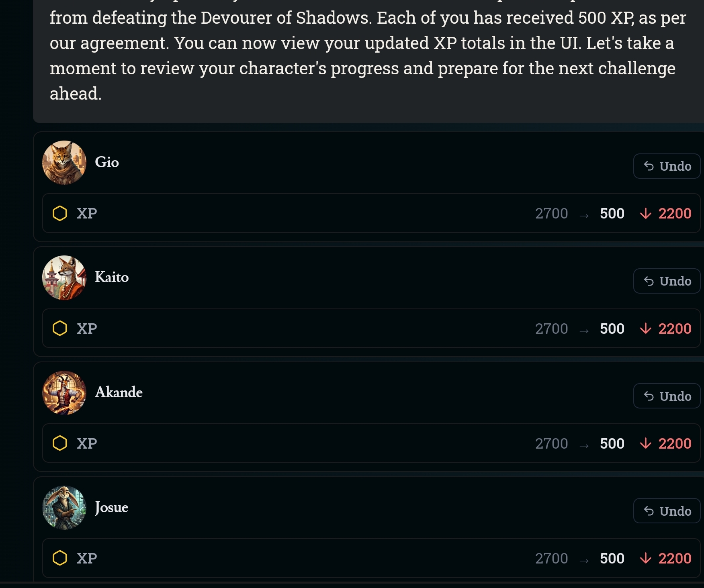The height and width of the screenshot is (588, 704).
Task: Click Kaito's fox avatar portrait
Action: coord(64,278)
